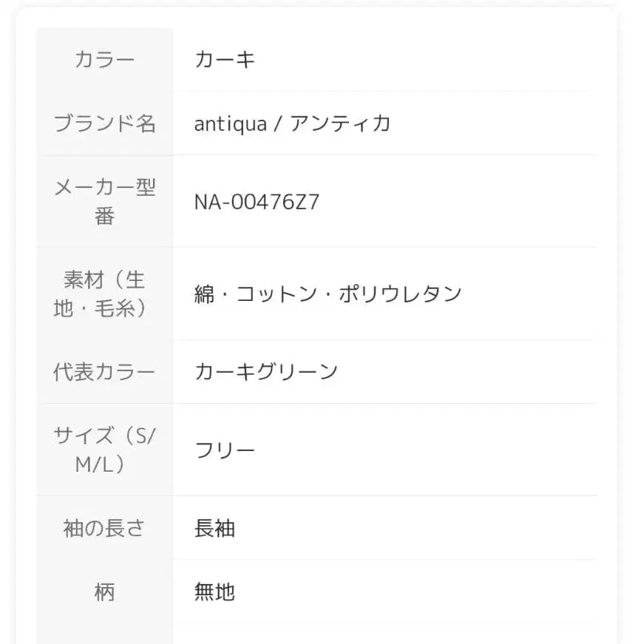Click the 無地 pattern value

click(x=214, y=592)
